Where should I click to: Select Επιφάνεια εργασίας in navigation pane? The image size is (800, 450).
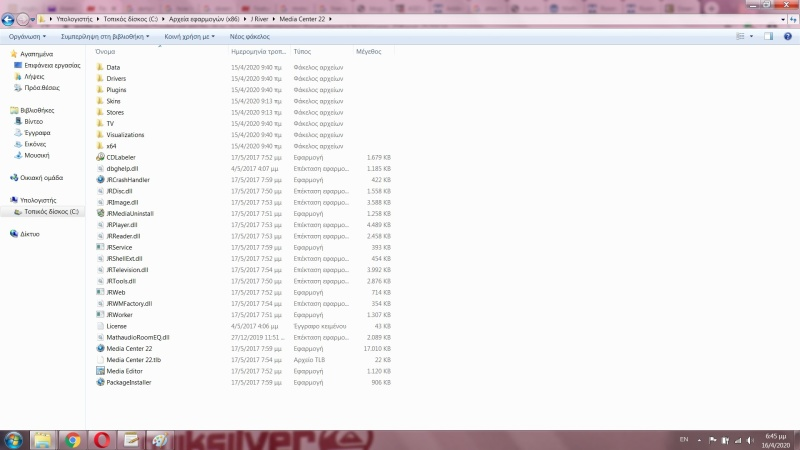52,65
